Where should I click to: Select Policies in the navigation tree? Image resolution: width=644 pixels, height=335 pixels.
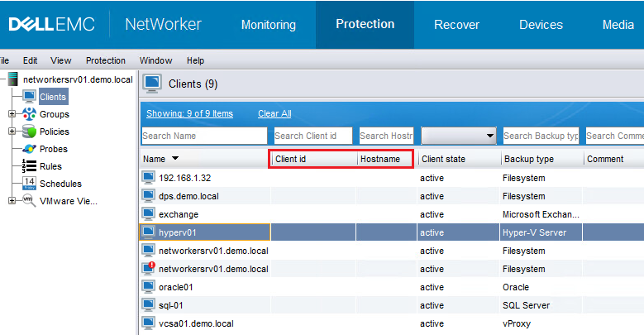[x=55, y=132]
